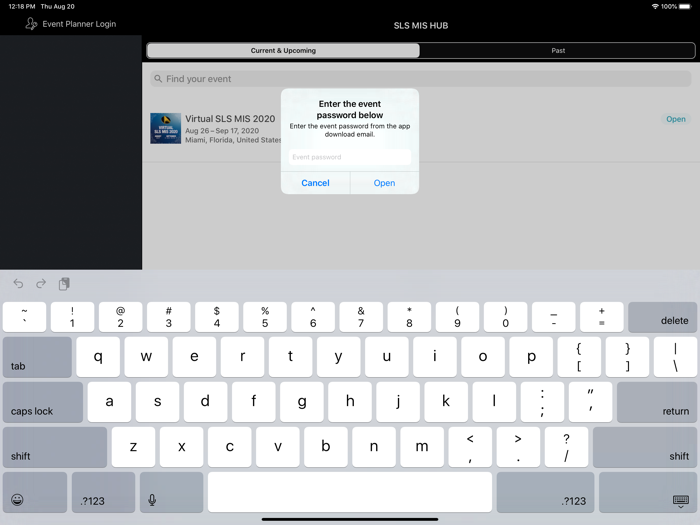The height and width of the screenshot is (525, 700).
Task: Tap the 1 / exclamation key
Action: coord(72,317)
